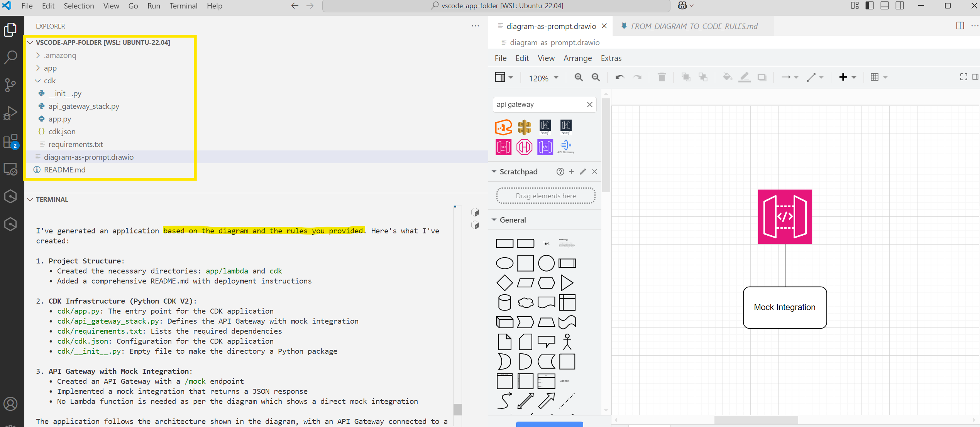Toggle shadow icon in draw.io toolbar
Screen dimensions: 980x427
pos(762,77)
